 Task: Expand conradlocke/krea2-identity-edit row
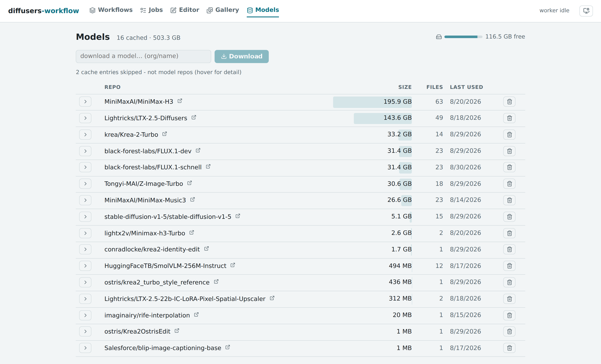85,249
